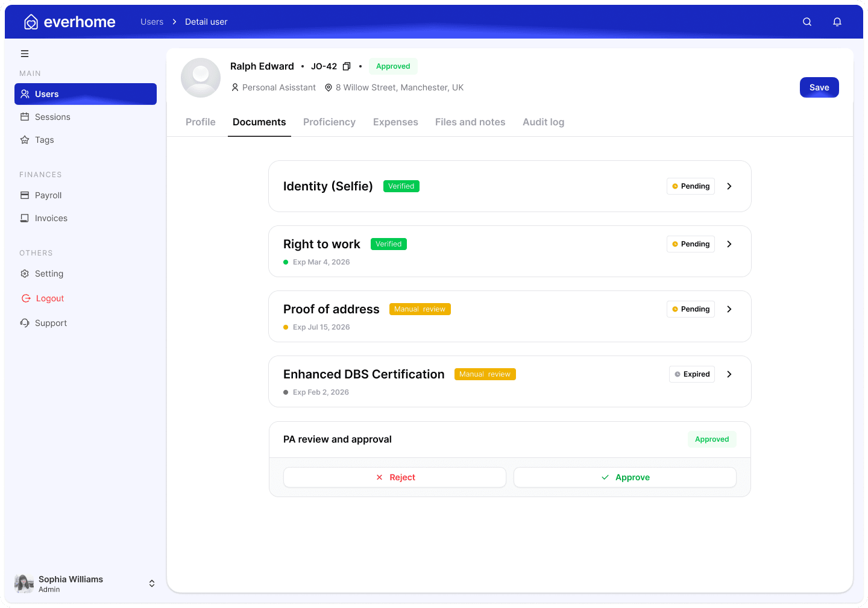Viewport: 868px width, 608px height.
Task: Click Exp Mar 4, 2026 date
Action: coord(321,262)
